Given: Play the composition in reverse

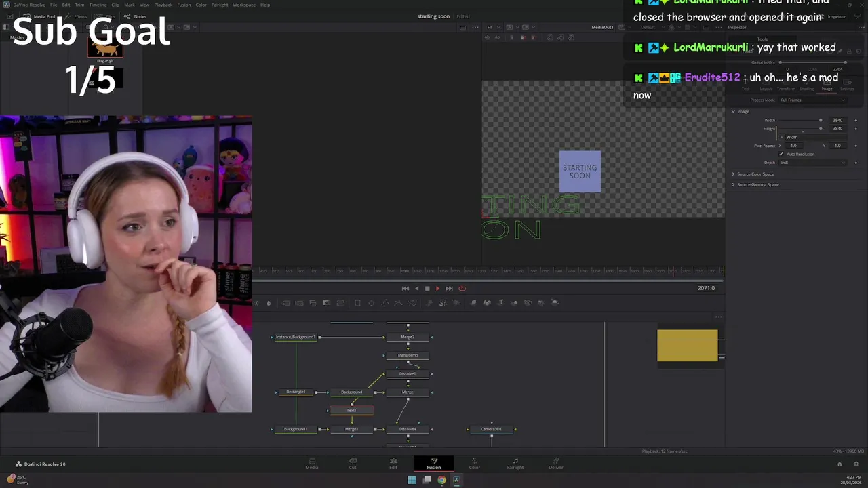Looking at the screenshot, I should click(x=416, y=288).
